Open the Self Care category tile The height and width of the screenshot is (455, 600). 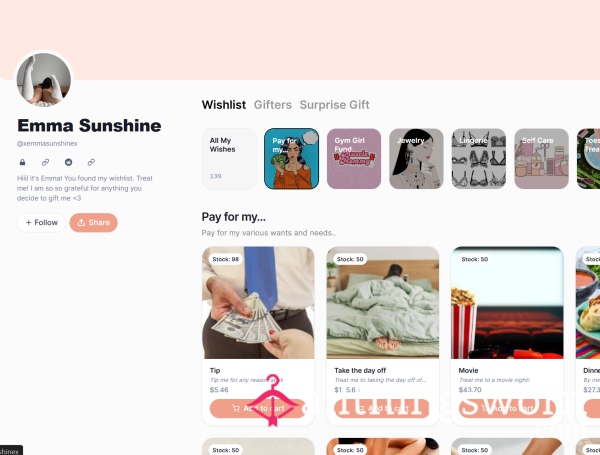point(541,158)
